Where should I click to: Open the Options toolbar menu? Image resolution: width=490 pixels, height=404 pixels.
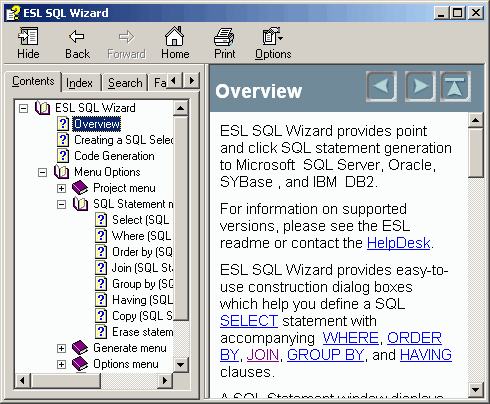273,43
